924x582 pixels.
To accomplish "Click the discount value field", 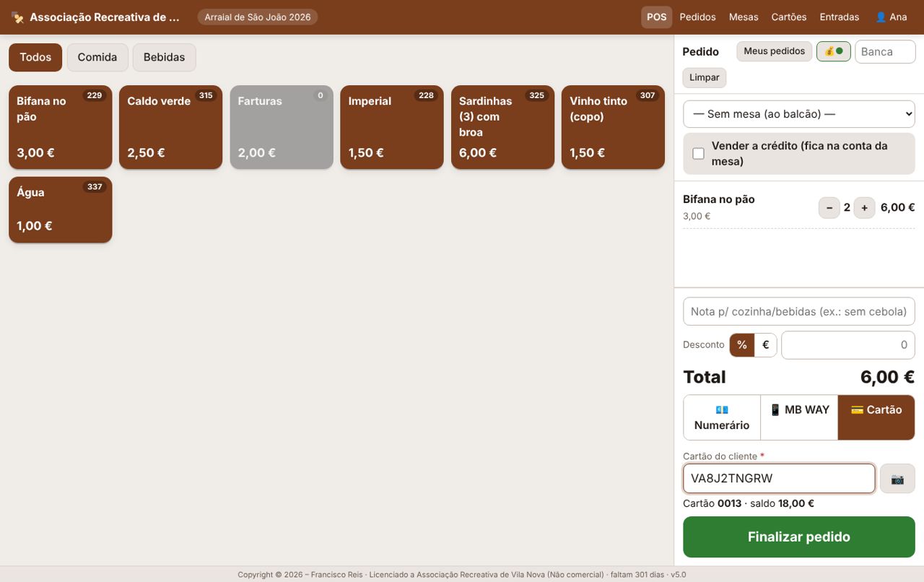I will [848, 345].
